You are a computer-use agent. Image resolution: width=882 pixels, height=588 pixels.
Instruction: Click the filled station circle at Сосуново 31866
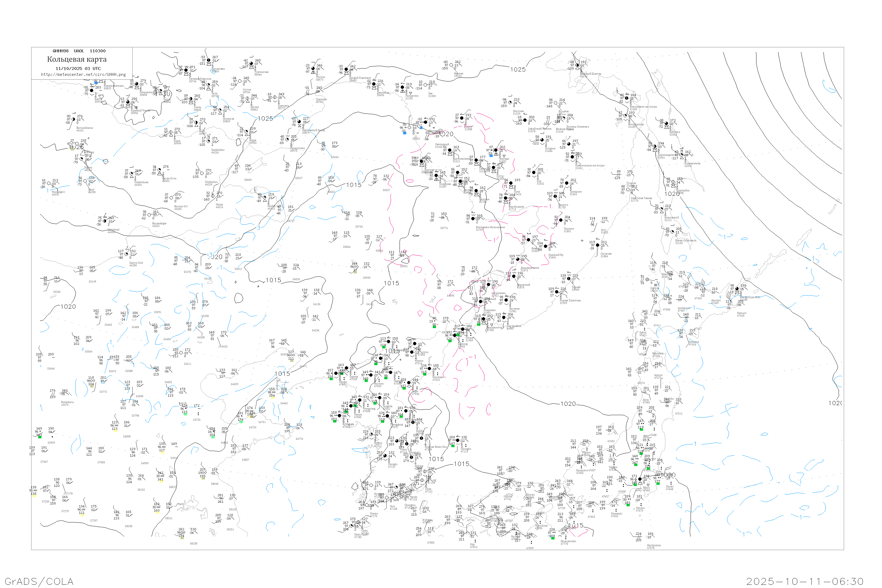coord(598,245)
